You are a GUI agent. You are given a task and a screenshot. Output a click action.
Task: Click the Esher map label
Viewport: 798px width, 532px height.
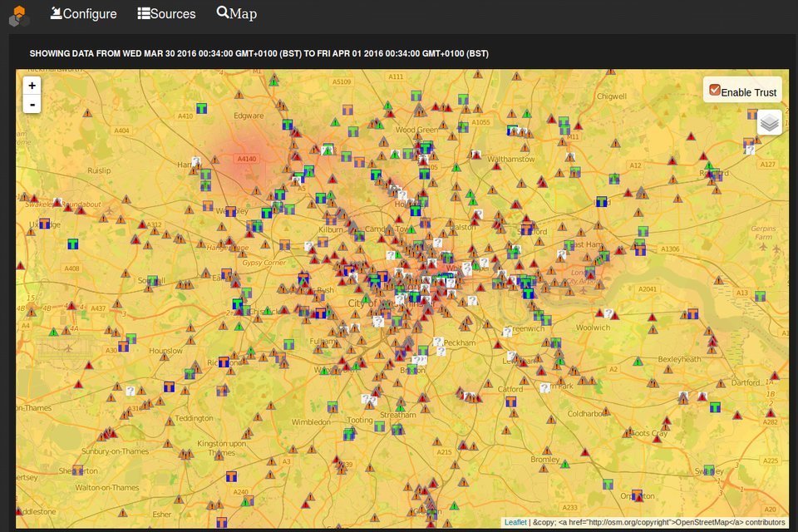(162, 515)
